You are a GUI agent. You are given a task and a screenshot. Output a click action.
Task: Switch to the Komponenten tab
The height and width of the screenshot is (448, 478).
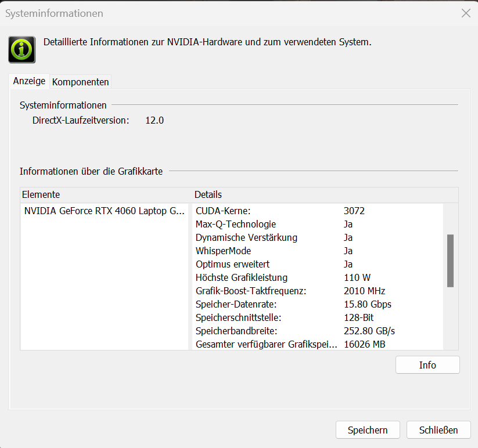tap(81, 82)
